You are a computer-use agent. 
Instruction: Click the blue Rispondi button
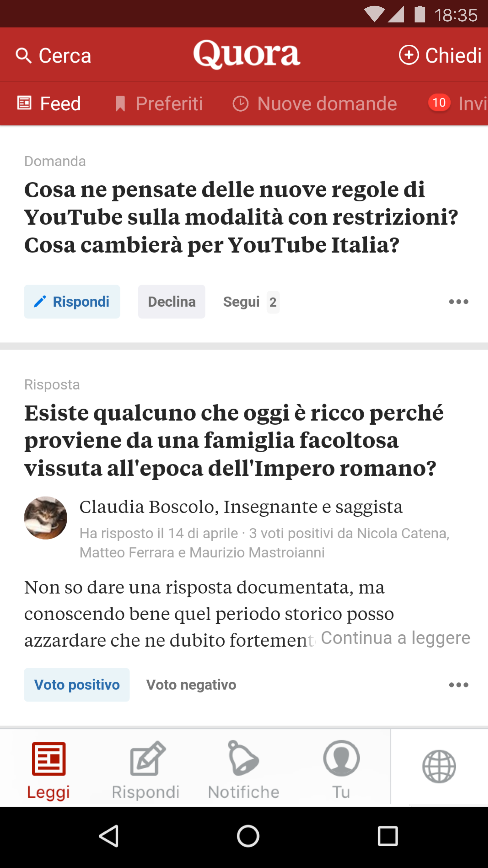72,302
